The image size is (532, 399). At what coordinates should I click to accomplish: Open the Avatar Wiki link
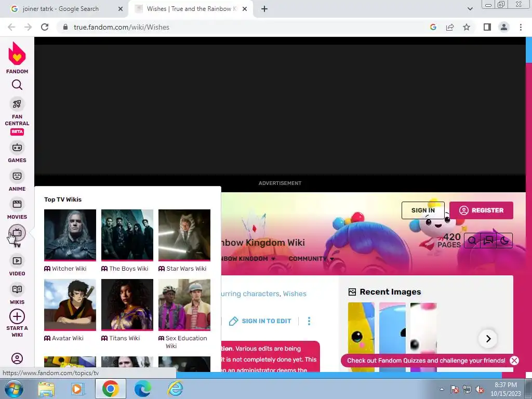[x=68, y=338]
